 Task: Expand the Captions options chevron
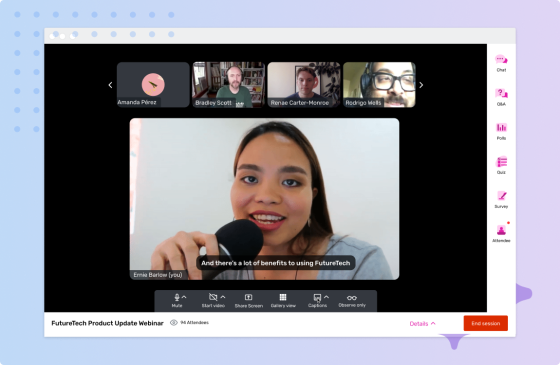click(x=326, y=297)
